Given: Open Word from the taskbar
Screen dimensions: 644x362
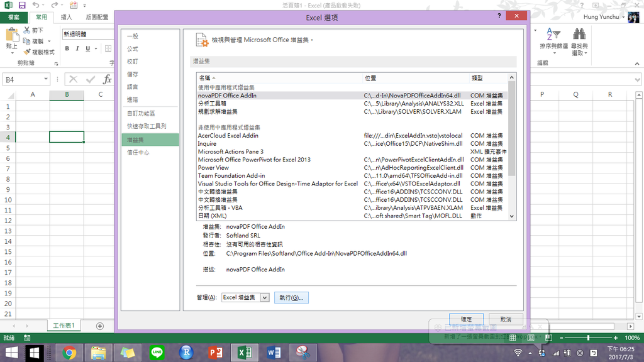Looking at the screenshot, I should pos(274,353).
